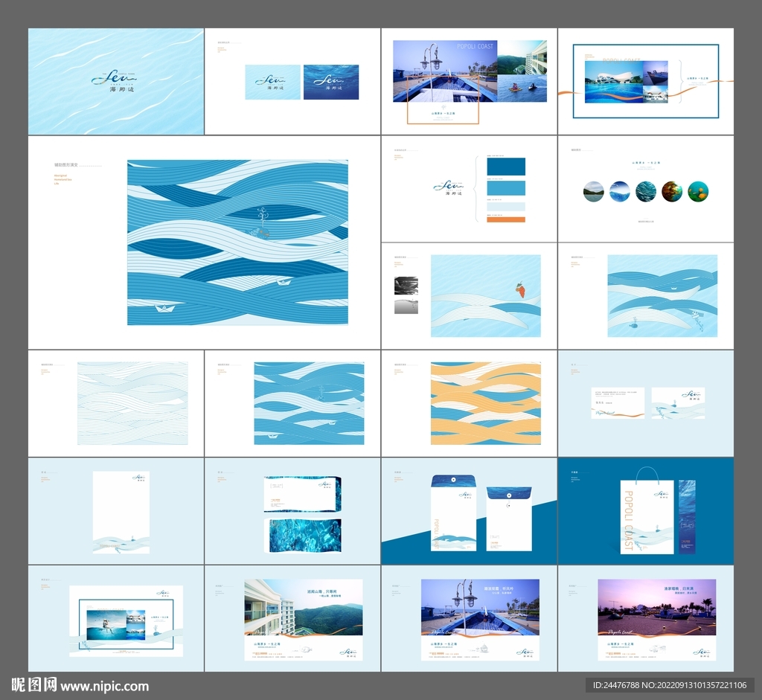Viewport: 762px width, 700px height.
Task: Select the blank letterhead mockup with wave footer
Action: pos(121,512)
